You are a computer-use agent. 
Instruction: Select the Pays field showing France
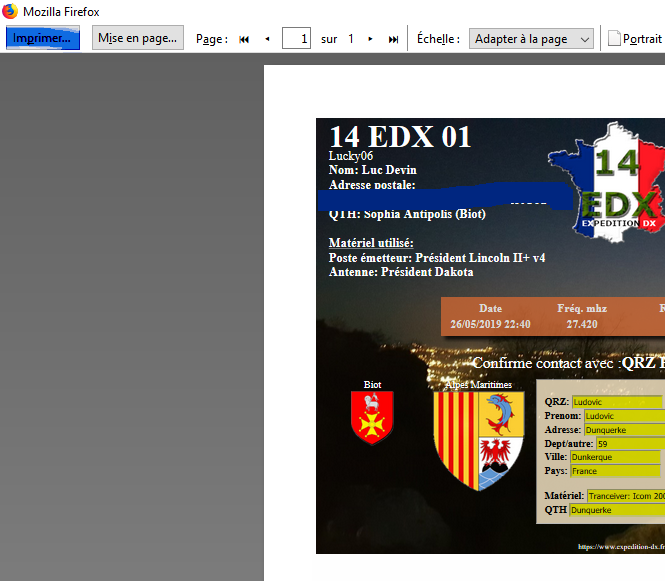(x=615, y=470)
